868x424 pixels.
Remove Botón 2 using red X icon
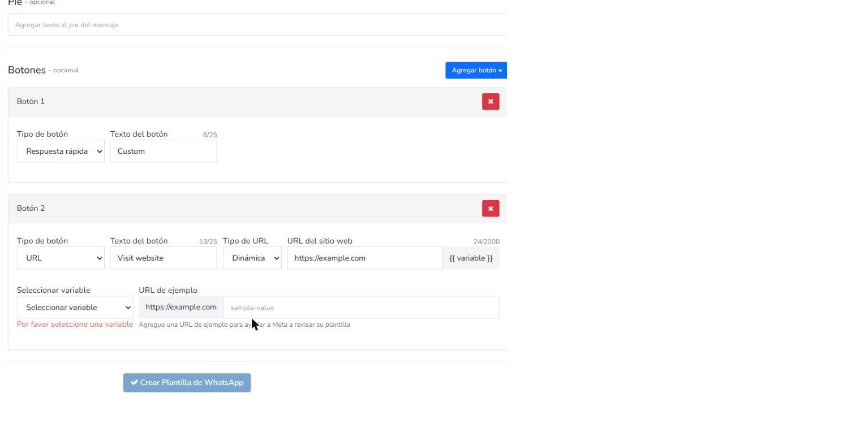[x=491, y=209]
